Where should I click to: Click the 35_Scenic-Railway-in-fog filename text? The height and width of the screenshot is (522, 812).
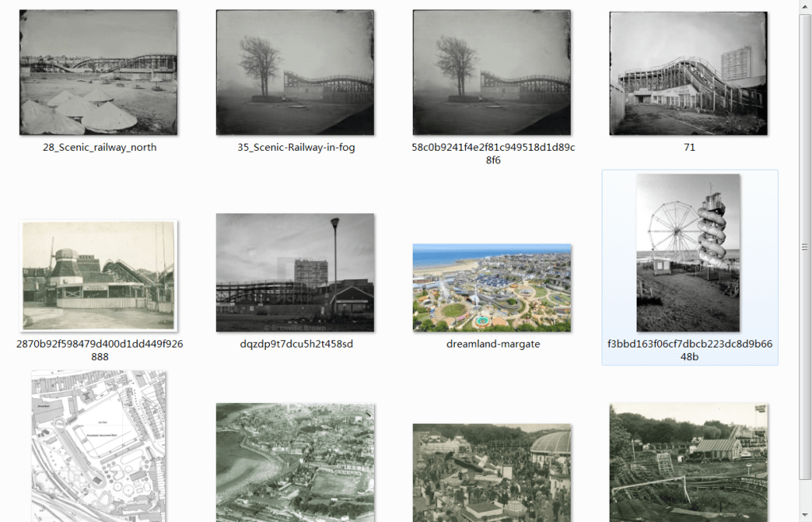point(296,148)
